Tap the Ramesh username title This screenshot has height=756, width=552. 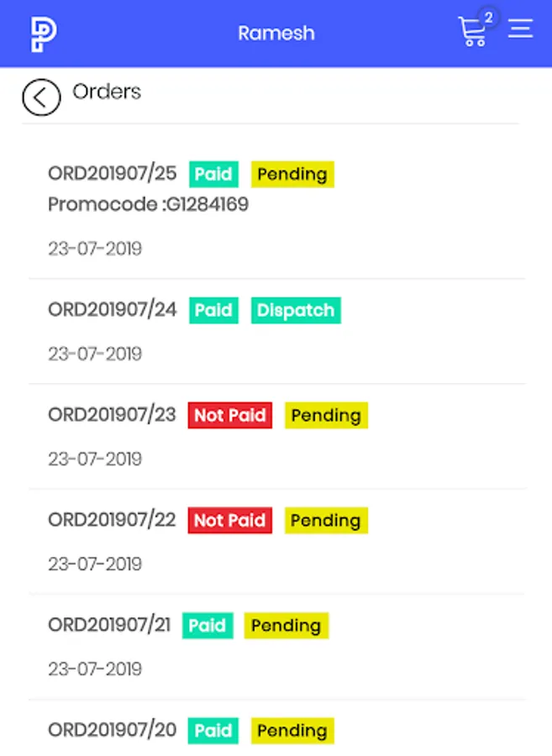tap(276, 34)
